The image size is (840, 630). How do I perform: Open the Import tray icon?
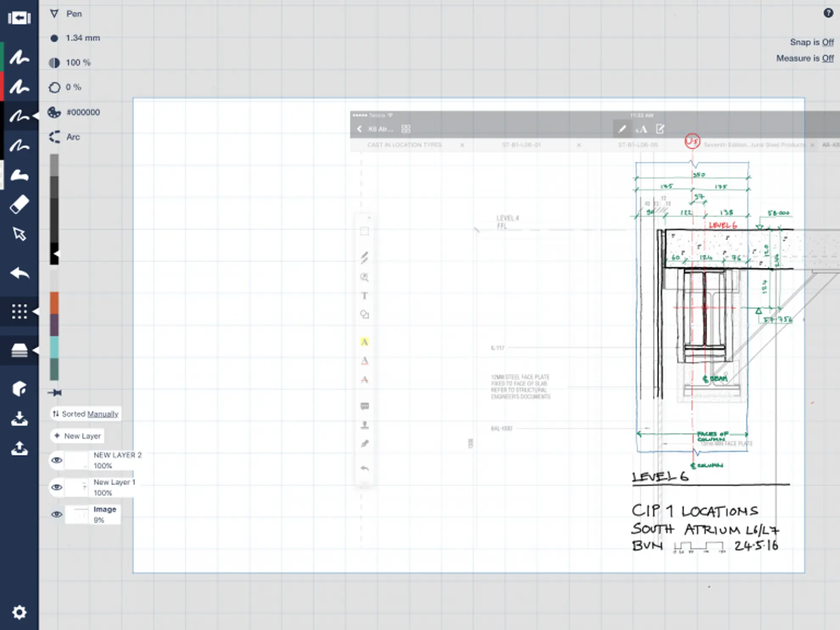click(19, 419)
